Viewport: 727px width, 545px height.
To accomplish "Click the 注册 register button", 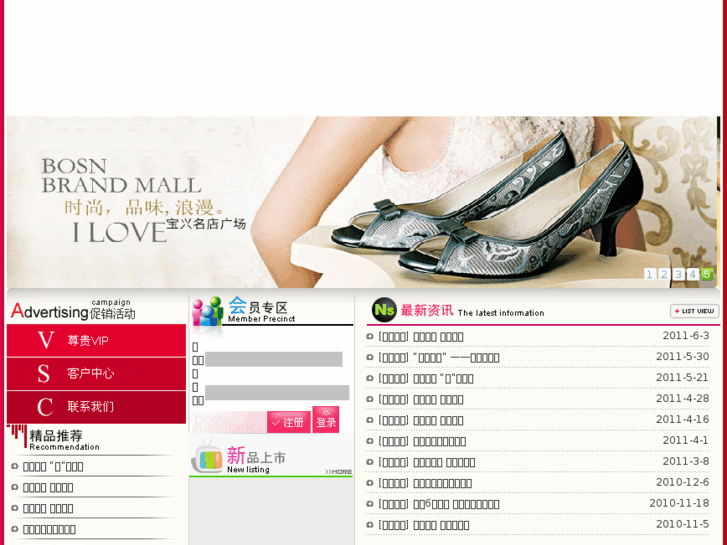I will pos(288,422).
